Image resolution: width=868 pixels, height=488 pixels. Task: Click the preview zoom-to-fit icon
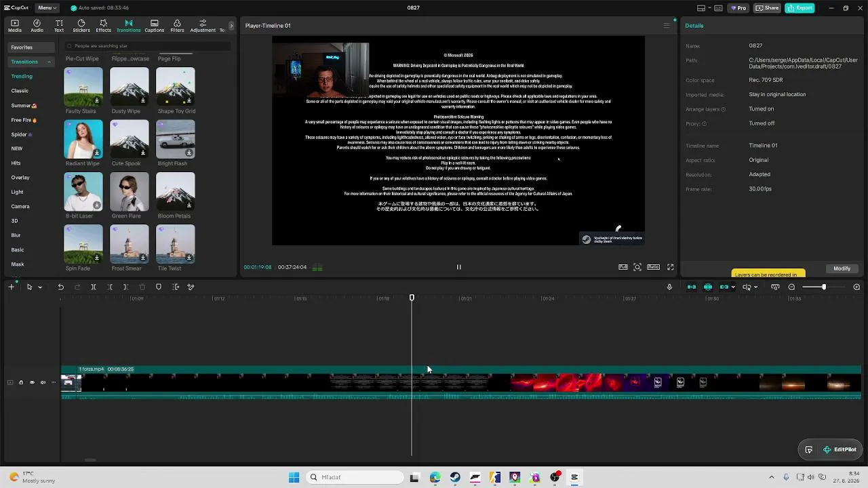(637, 267)
